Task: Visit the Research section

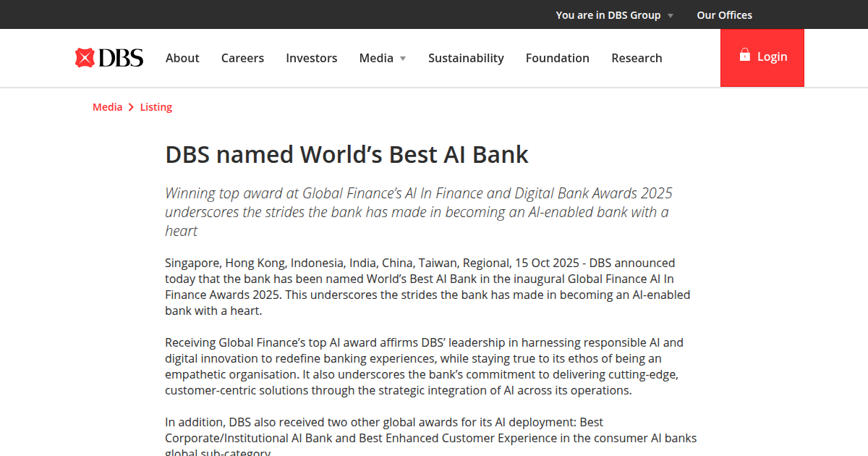Action: click(x=637, y=58)
